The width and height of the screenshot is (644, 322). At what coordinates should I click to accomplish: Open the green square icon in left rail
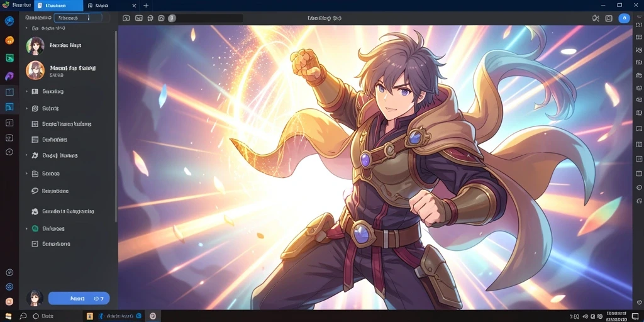coord(9,58)
